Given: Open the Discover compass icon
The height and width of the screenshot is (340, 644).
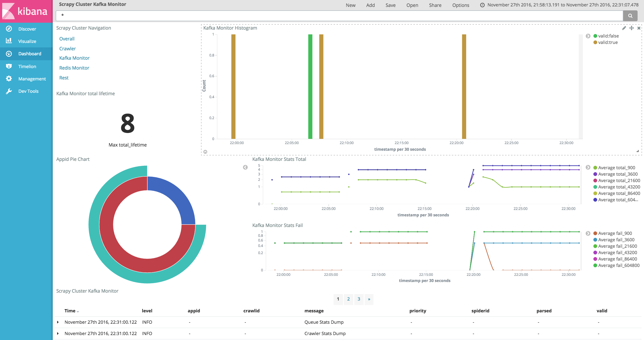Looking at the screenshot, I should coord(9,29).
